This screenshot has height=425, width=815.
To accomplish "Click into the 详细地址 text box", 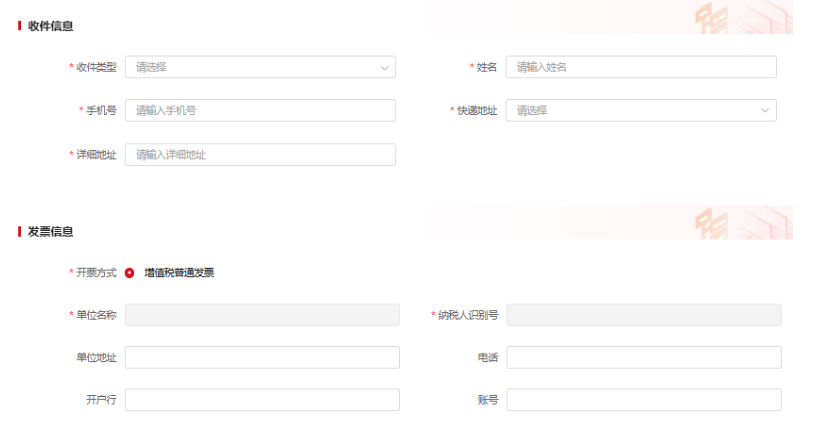I will click(x=260, y=154).
